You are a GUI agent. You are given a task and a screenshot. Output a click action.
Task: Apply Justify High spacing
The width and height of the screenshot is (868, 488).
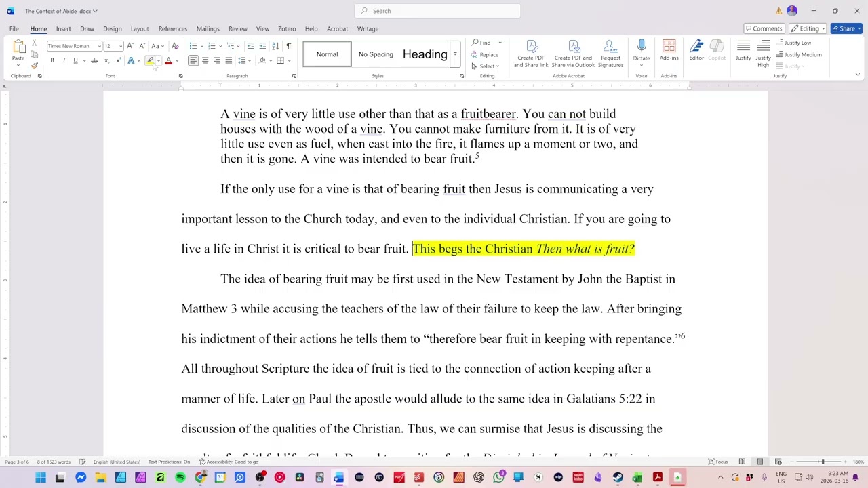[x=764, y=54]
